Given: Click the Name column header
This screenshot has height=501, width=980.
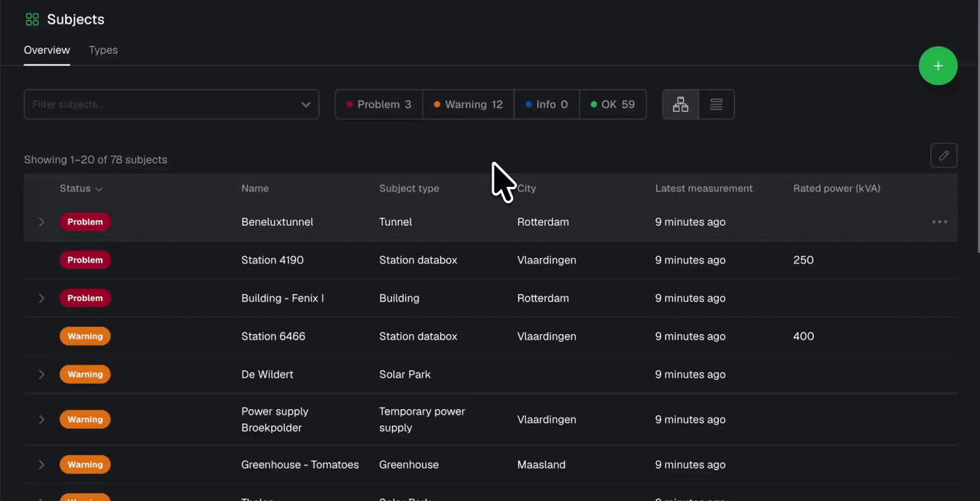Looking at the screenshot, I should point(255,188).
